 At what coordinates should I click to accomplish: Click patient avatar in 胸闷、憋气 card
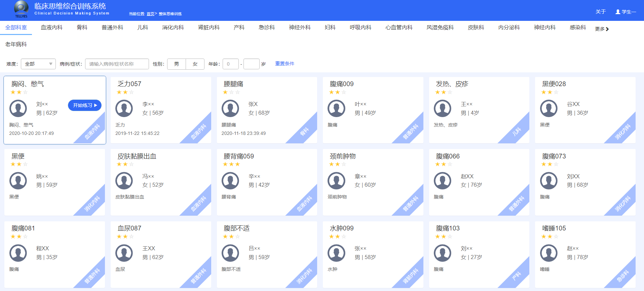tap(18, 109)
